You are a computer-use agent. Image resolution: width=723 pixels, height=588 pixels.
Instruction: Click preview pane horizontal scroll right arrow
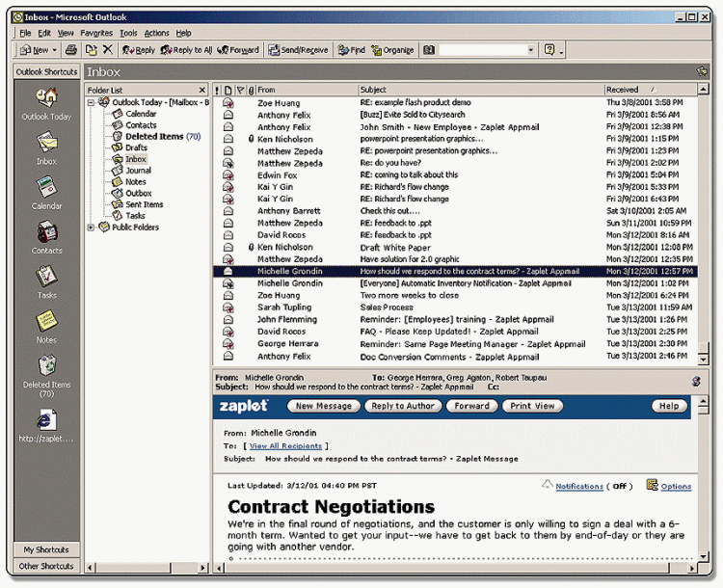point(691,568)
